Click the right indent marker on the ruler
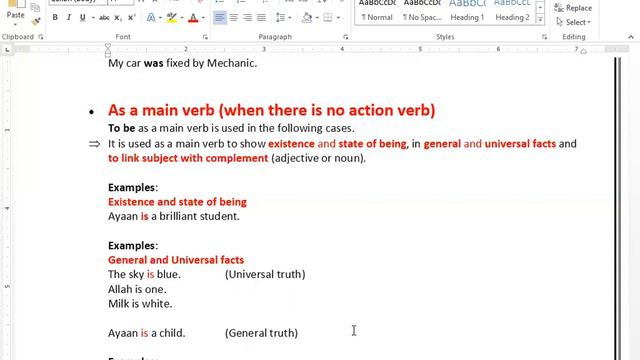 tap(584, 51)
